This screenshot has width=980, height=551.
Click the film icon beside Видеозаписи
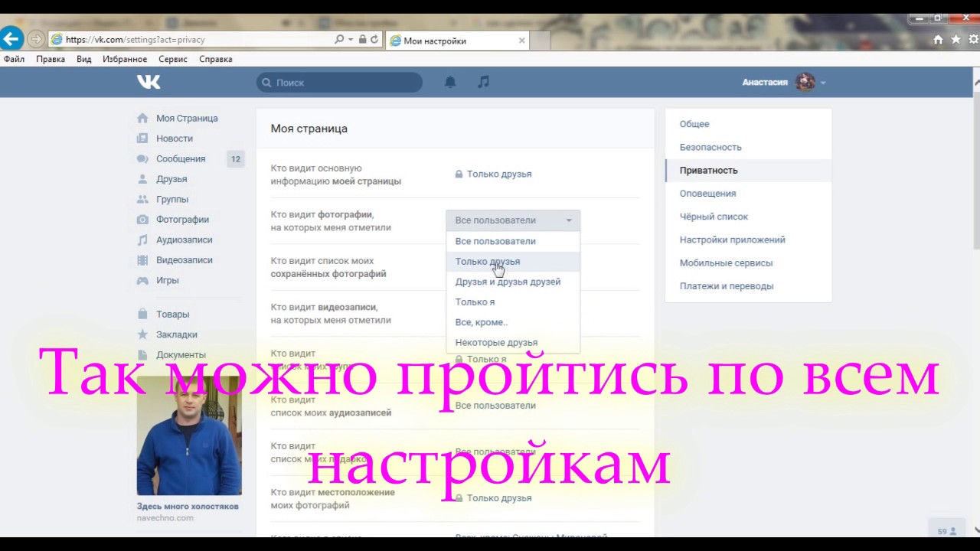(142, 260)
